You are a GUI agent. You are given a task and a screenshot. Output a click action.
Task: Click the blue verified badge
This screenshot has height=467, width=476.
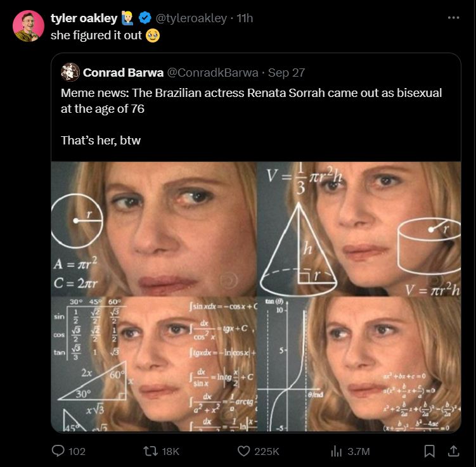145,18
